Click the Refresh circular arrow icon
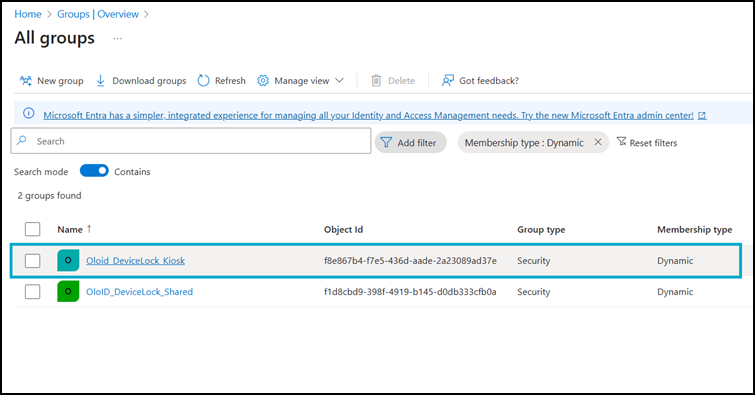The height and width of the screenshot is (395, 755). click(204, 80)
